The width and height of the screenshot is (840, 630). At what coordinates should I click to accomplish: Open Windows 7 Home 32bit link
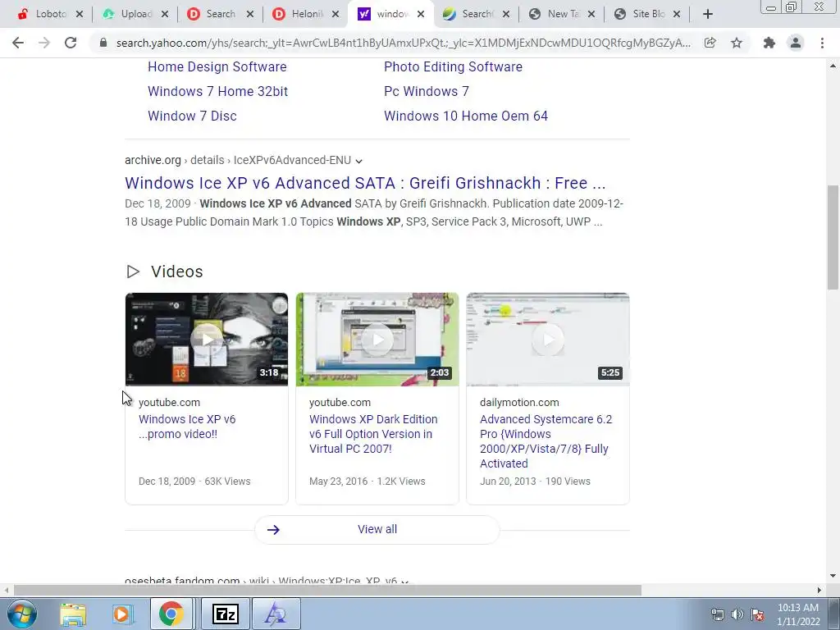click(x=217, y=91)
